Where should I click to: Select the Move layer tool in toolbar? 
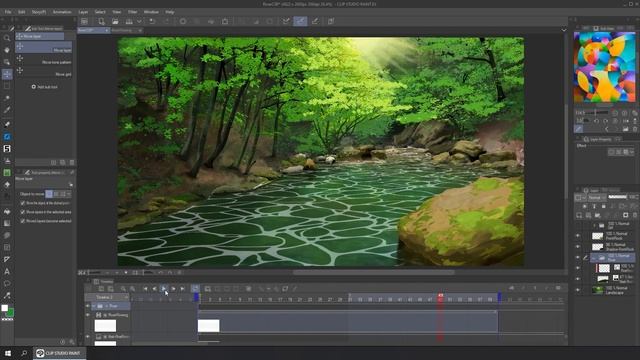7,74
